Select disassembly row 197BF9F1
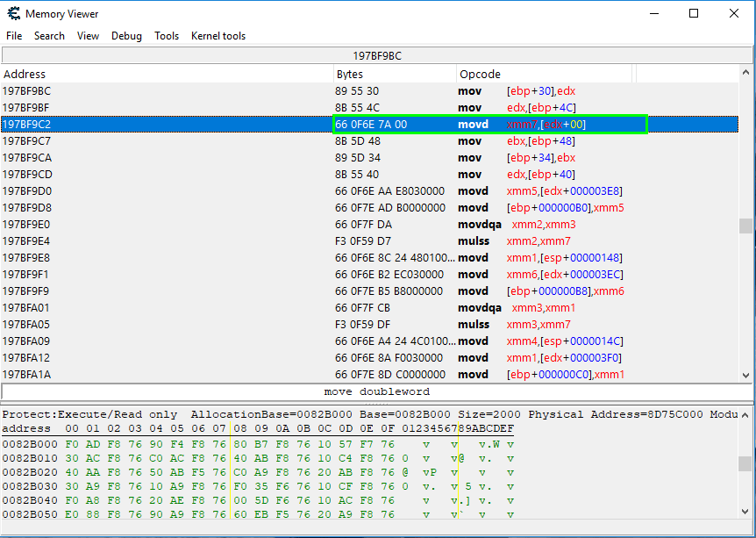Image resolution: width=756 pixels, height=538 pixels. 369,274
